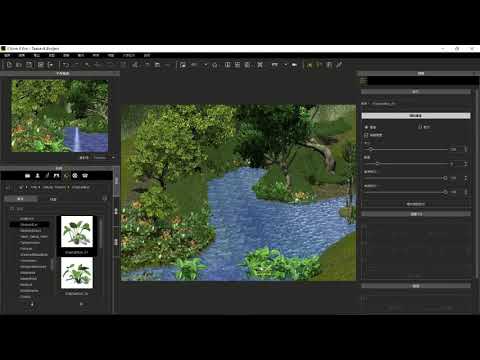Viewport: 480px width, 360px height.
Task: Open the dropdown below the preview thumbnail
Action: point(104,157)
